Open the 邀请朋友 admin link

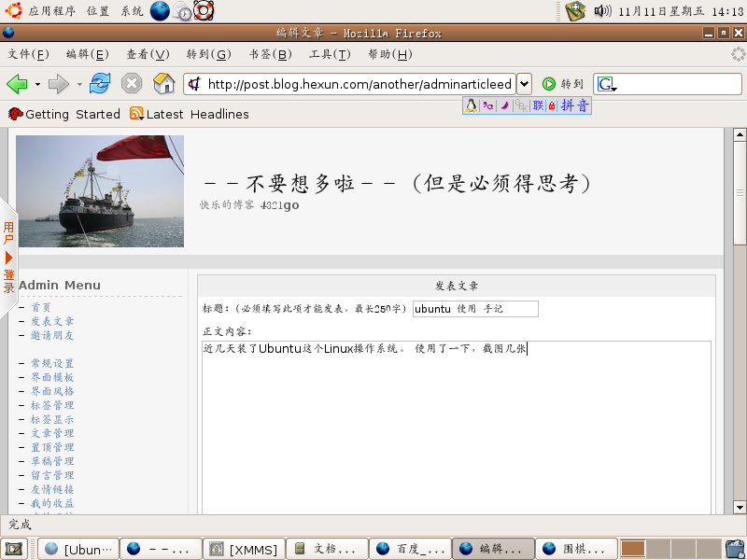(x=52, y=335)
